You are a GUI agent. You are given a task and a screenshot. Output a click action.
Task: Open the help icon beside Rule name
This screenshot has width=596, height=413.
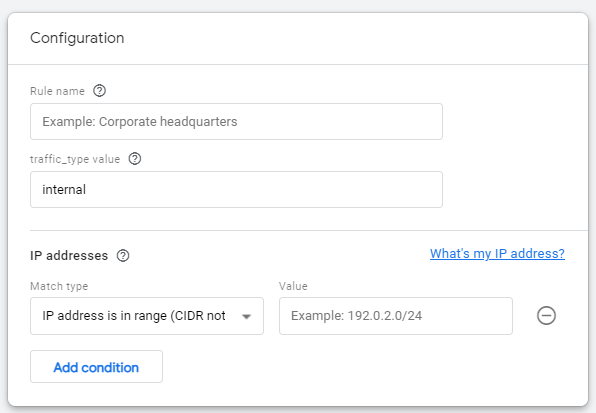click(100, 91)
